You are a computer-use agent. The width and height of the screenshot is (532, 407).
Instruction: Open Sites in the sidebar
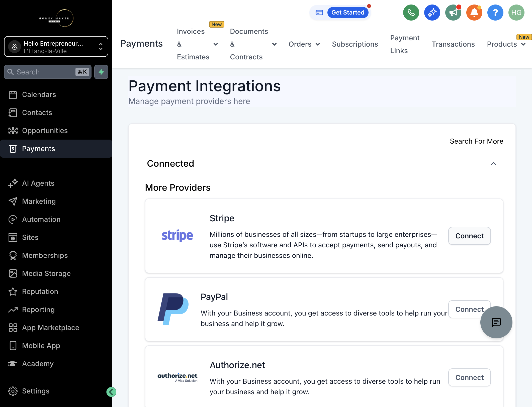tap(56, 237)
